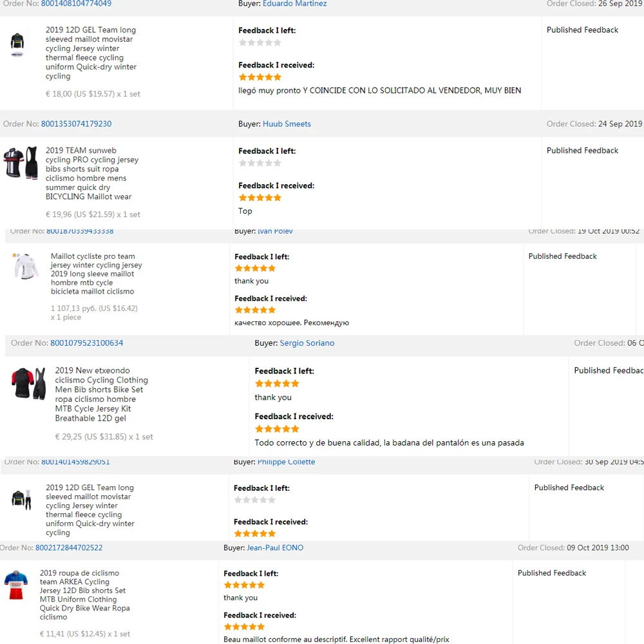Screen dimensions: 644x644
Task: Click empty star rating in Philippe Collette's order
Action: tap(255, 500)
